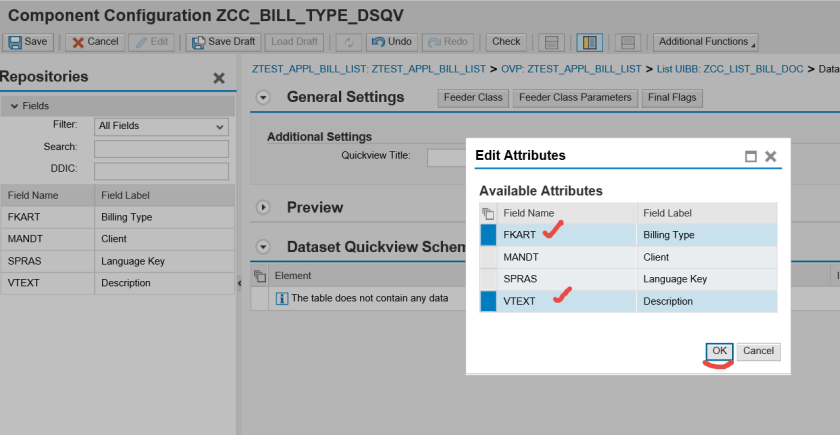The height and width of the screenshot is (435, 840).
Task: Select the highlighted split-pane layout icon
Action: tap(589, 42)
